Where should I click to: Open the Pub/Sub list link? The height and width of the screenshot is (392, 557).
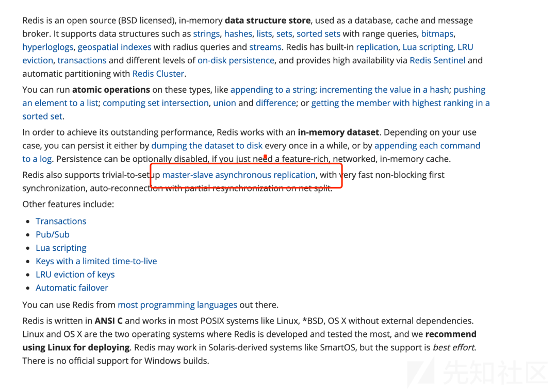point(53,235)
